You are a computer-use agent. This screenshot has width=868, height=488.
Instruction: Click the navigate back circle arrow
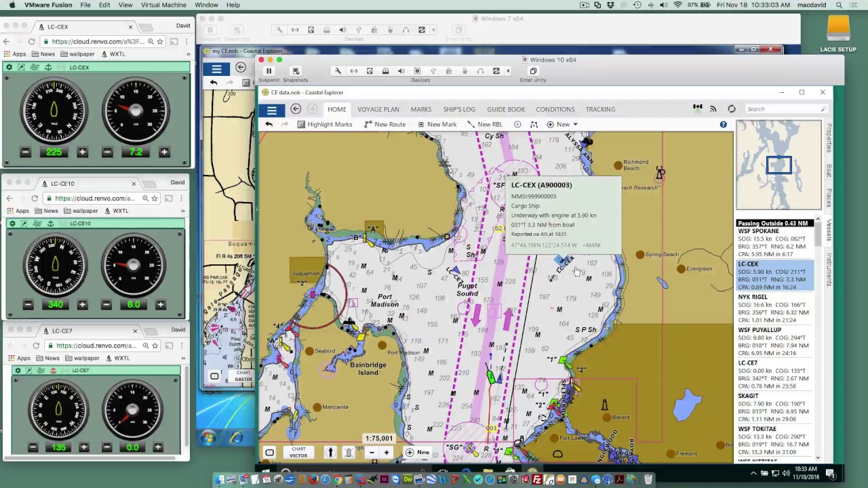click(x=296, y=109)
